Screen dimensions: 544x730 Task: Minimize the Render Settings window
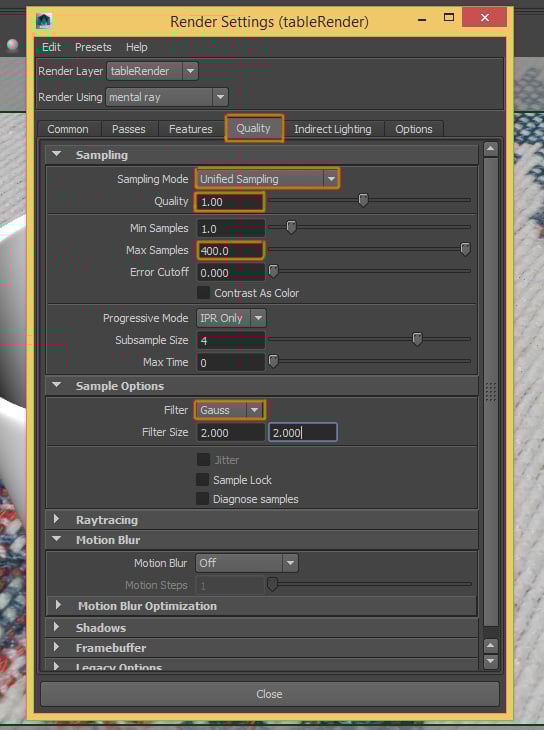pos(422,19)
